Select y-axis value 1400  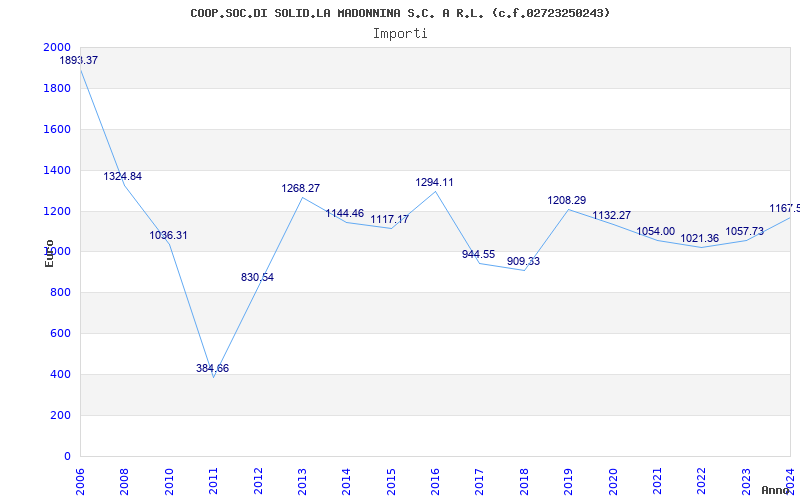pyautogui.click(x=57, y=170)
